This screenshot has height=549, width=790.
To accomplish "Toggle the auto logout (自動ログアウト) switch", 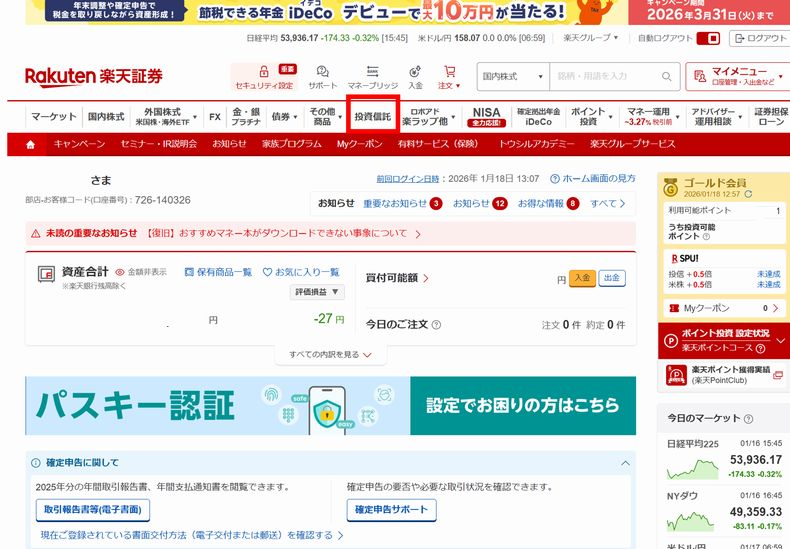I will tap(708, 38).
